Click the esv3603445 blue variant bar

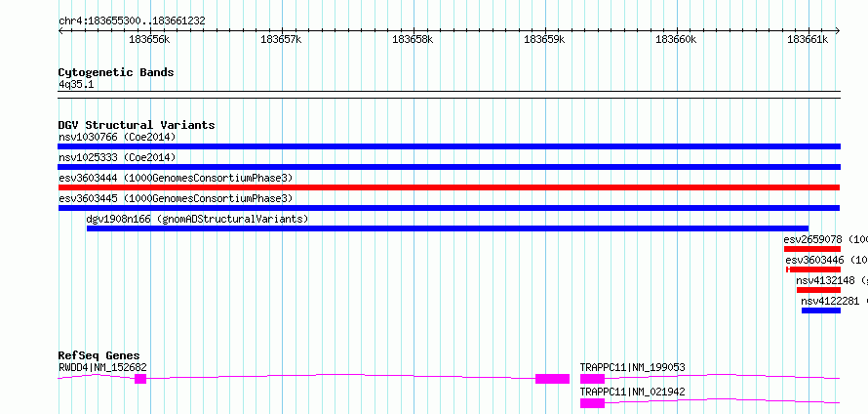click(449, 208)
